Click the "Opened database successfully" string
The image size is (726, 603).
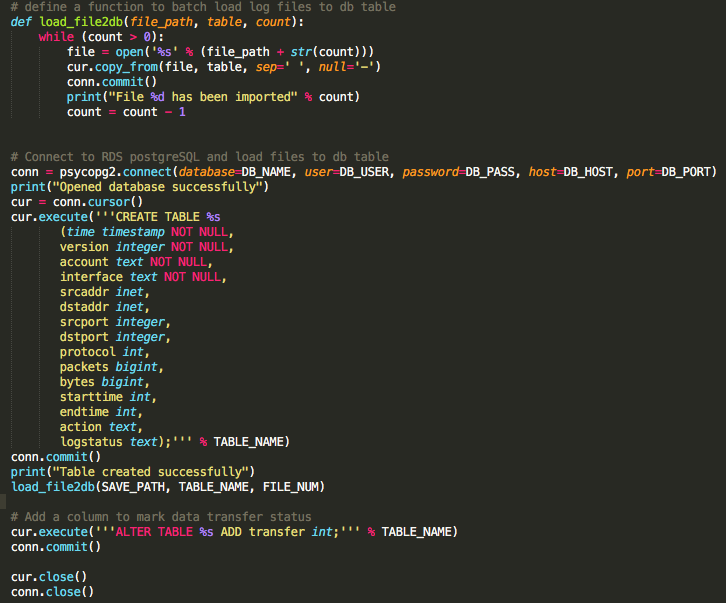(157, 187)
